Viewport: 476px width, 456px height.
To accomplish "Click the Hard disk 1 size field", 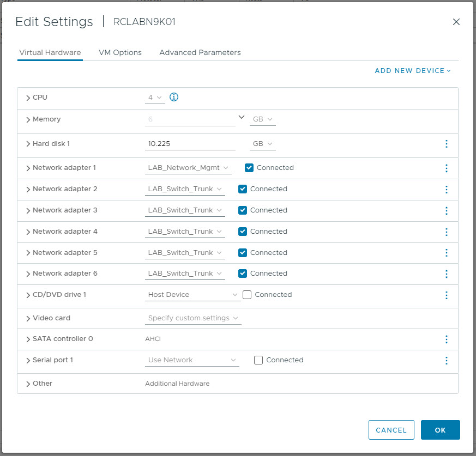I will tap(190, 144).
